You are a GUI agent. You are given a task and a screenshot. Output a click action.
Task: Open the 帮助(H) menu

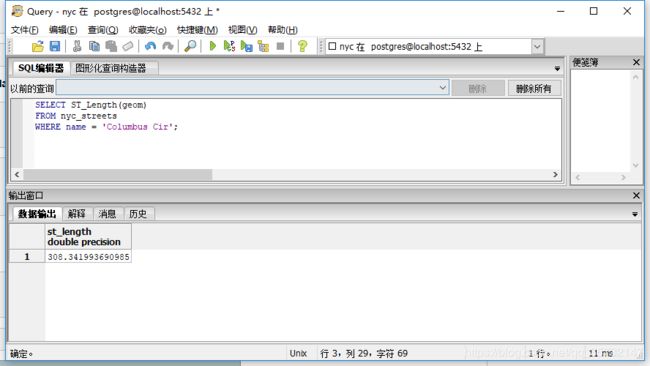[x=283, y=30]
